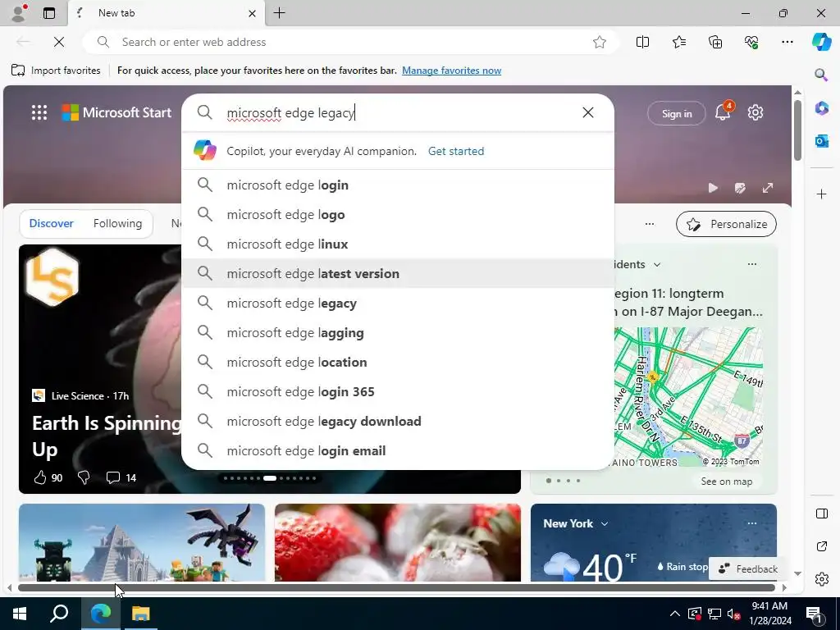Click the Microsoft Start logo
840x630 pixels.
pos(116,112)
